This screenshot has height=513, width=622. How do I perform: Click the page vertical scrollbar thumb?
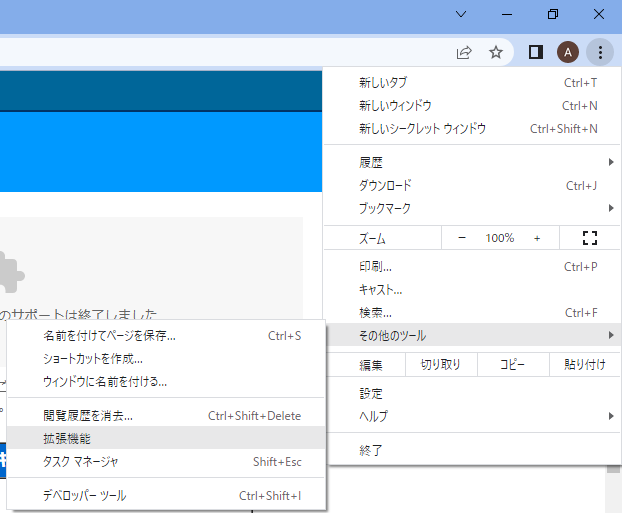613,469
